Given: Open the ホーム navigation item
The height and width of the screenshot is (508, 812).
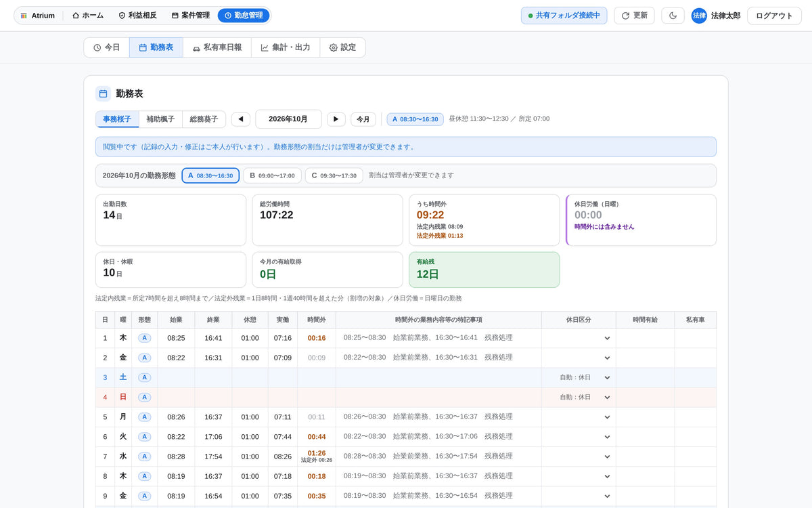Looking at the screenshot, I should click(88, 16).
